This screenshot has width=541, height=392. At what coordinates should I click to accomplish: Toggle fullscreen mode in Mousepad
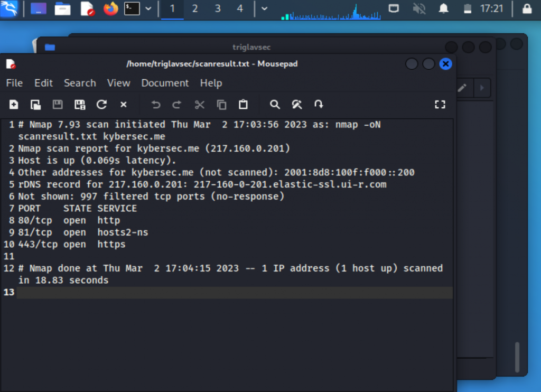click(x=440, y=105)
